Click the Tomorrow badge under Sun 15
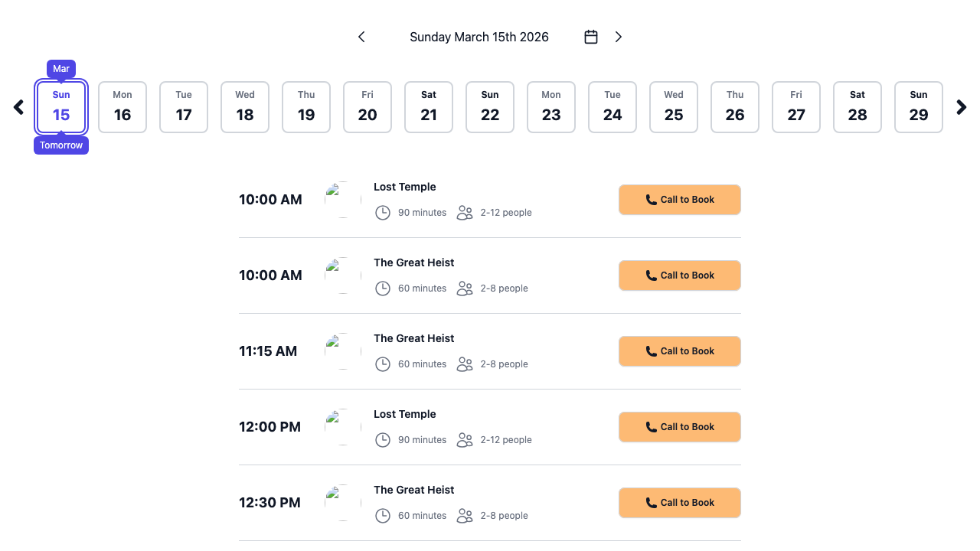 [60, 145]
